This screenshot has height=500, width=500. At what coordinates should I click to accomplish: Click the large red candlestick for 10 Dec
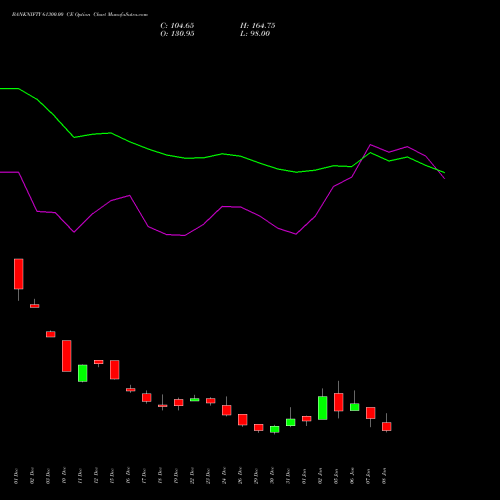[x=67, y=356]
